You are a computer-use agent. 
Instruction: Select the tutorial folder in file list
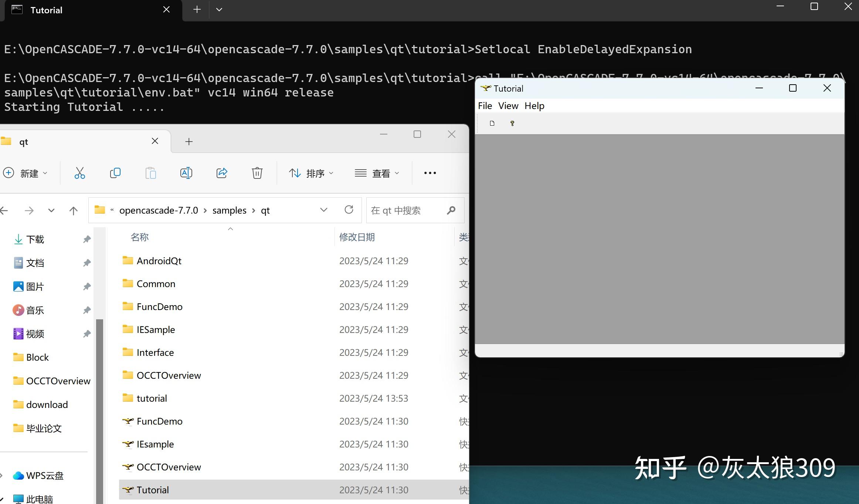[152, 398]
